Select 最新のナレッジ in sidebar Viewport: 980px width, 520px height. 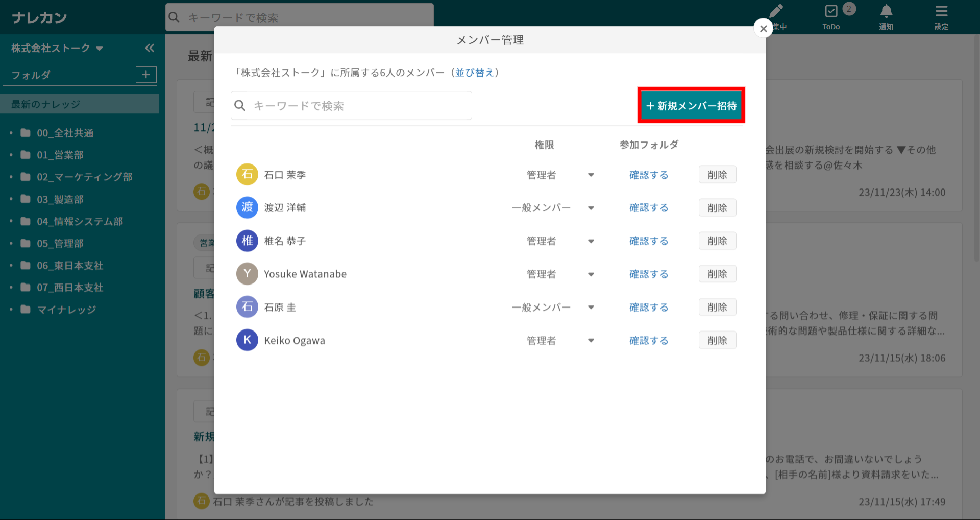tap(46, 104)
